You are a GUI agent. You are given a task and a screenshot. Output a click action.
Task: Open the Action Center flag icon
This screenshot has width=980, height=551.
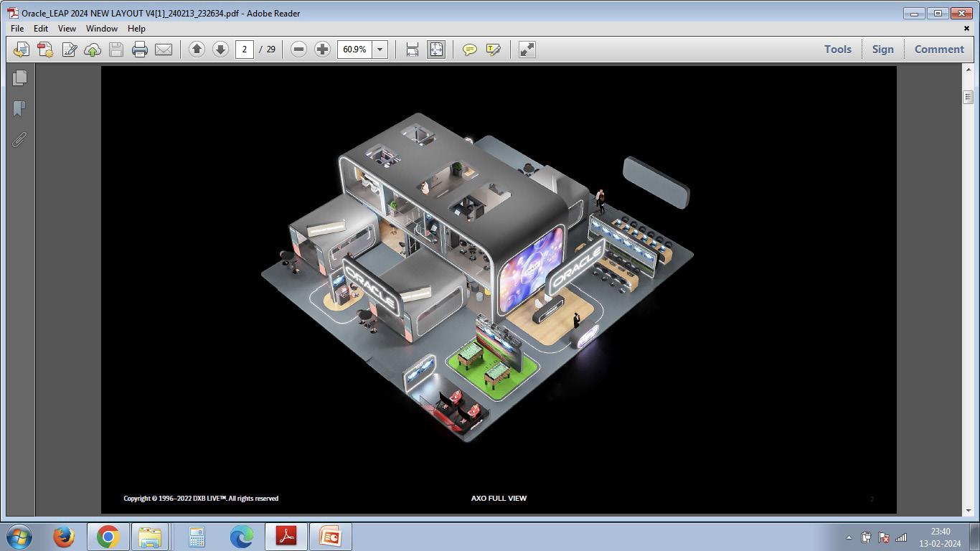(884, 537)
